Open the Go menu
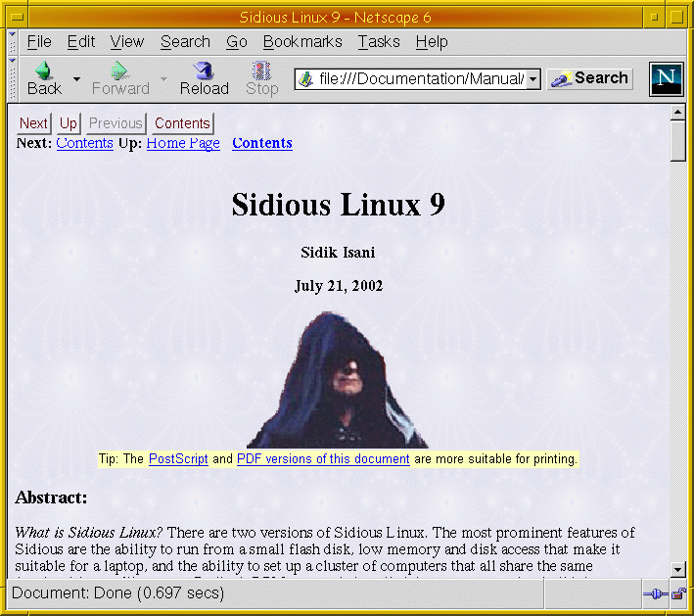Screen dimensions: 694x616 click(x=236, y=42)
